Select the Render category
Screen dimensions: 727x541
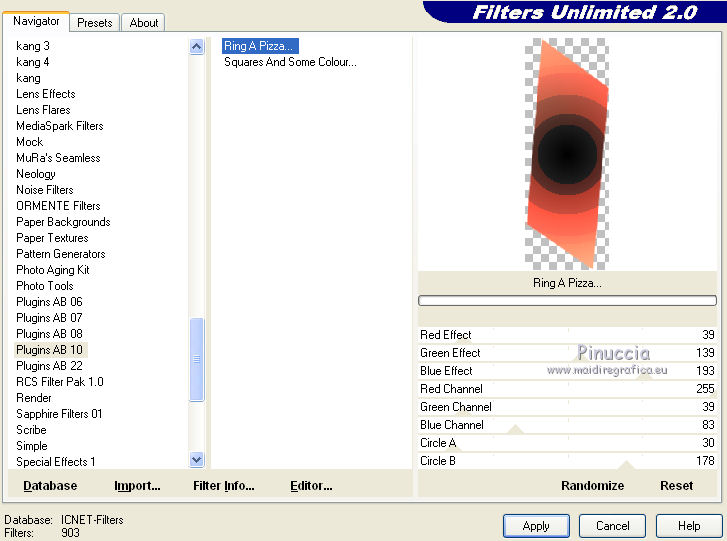(x=33, y=398)
